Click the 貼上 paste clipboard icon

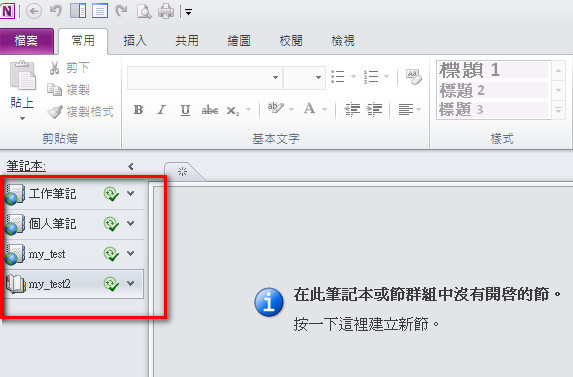[23, 76]
